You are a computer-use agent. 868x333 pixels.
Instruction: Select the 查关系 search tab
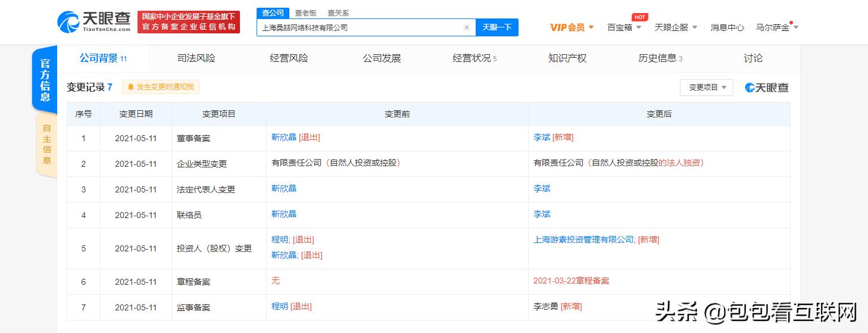(x=338, y=13)
